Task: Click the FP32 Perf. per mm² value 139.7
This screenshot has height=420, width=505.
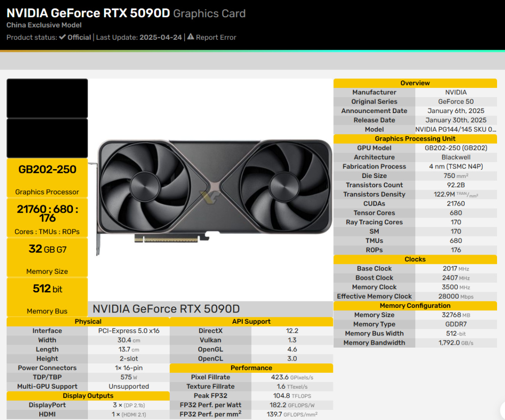Action: coord(292,414)
